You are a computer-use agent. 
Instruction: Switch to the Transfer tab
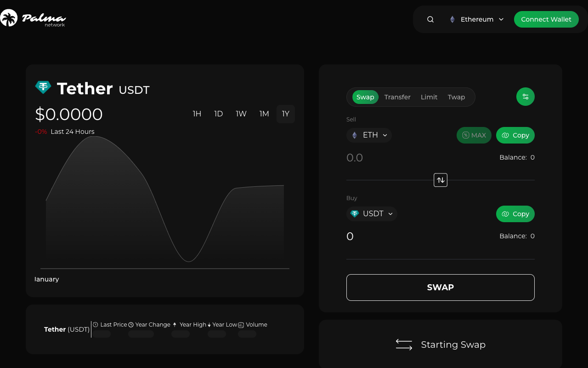point(397,97)
